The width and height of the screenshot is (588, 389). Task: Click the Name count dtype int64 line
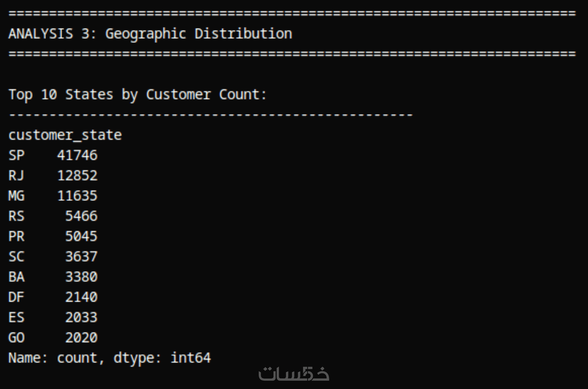pyautogui.click(x=109, y=358)
